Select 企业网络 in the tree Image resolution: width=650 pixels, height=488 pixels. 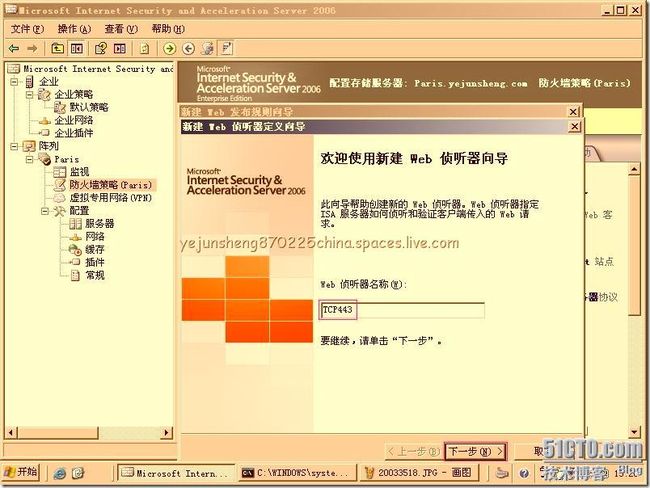pyautogui.click(x=73, y=120)
